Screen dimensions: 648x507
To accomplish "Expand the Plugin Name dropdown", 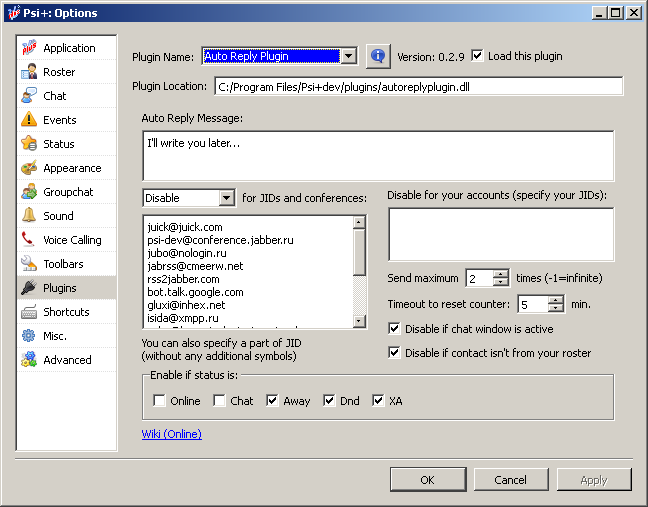I will click(x=348, y=57).
